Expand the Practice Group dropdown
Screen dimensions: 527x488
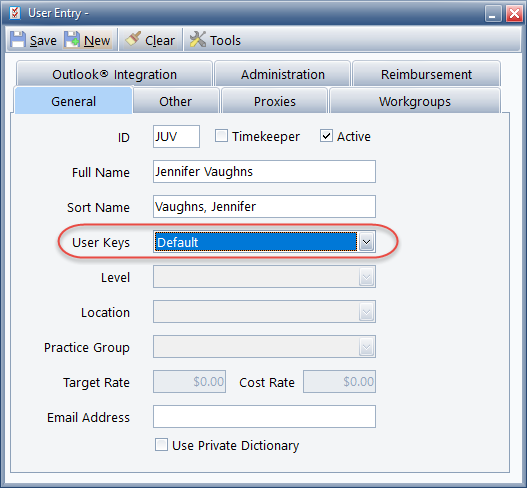tap(264, 347)
